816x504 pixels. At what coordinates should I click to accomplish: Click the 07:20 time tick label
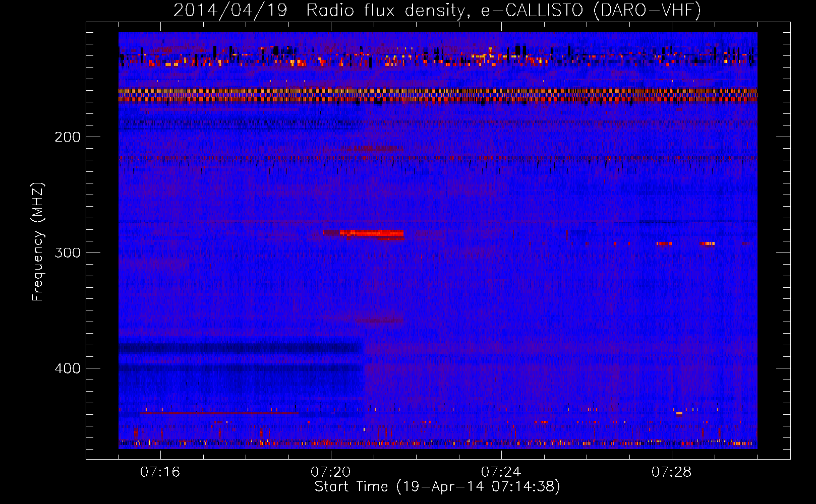coord(331,472)
